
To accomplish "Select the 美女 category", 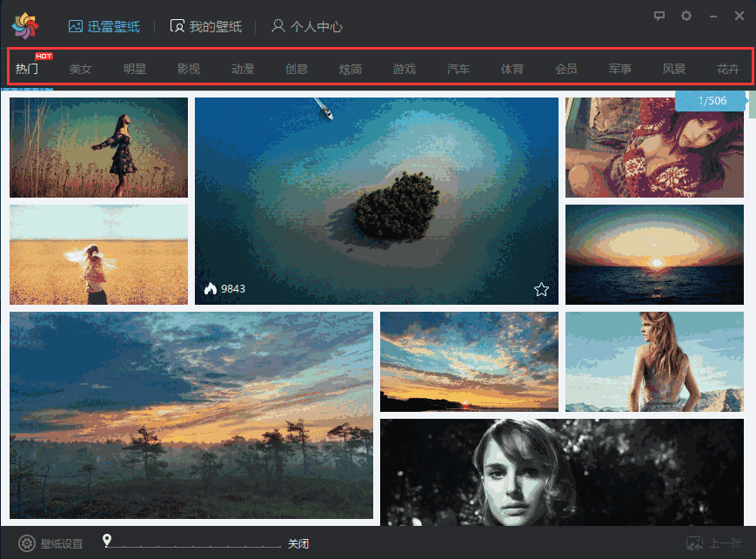I will pyautogui.click(x=81, y=69).
